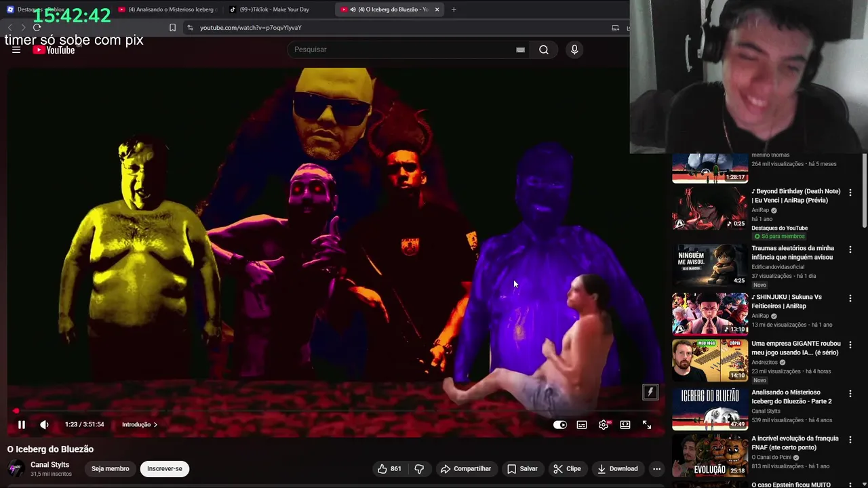Viewport: 868px width, 488px height.
Task: Toggle the autoplay switch in player
Action: tap(560, 425)
